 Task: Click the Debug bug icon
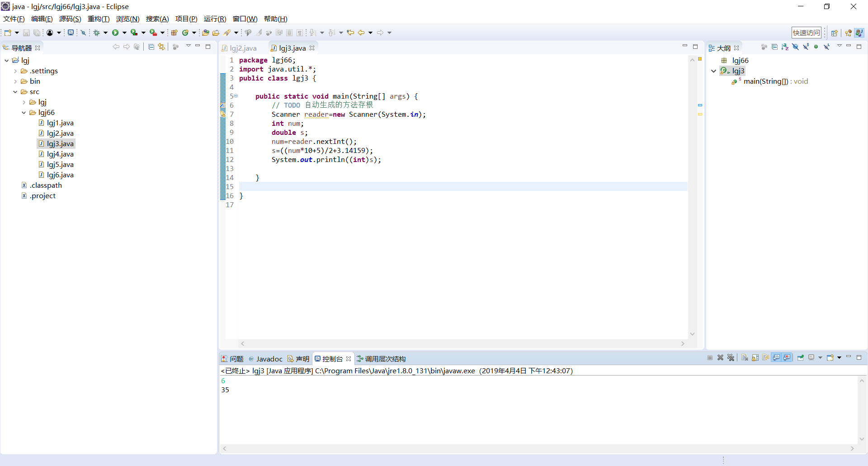(96, 33)
